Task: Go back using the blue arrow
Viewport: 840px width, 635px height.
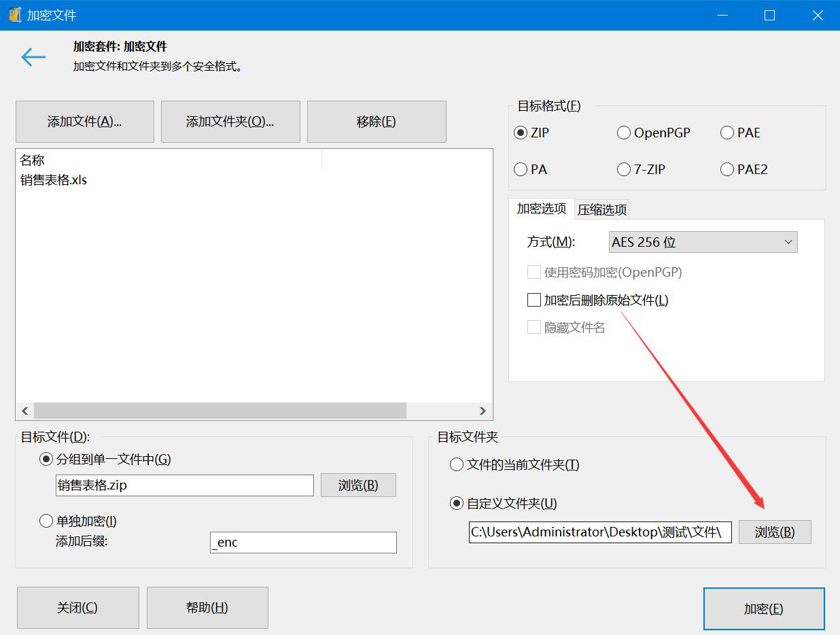Action: click(33, 57)
